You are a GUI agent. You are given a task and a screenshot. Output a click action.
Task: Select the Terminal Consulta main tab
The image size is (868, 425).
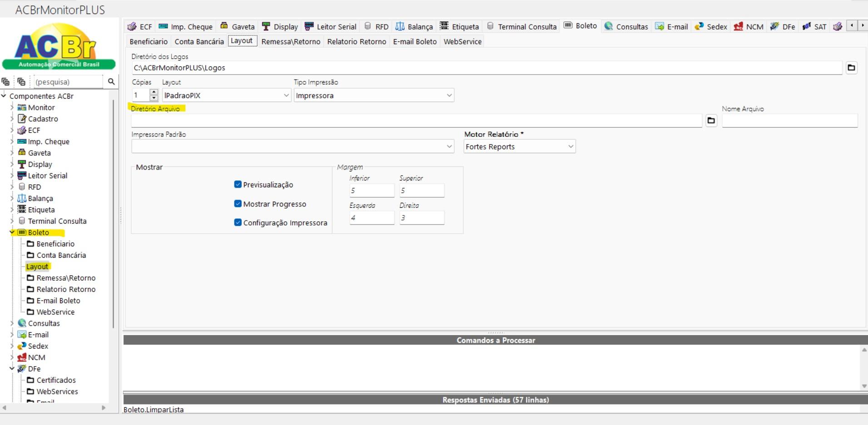coord(521,26)
